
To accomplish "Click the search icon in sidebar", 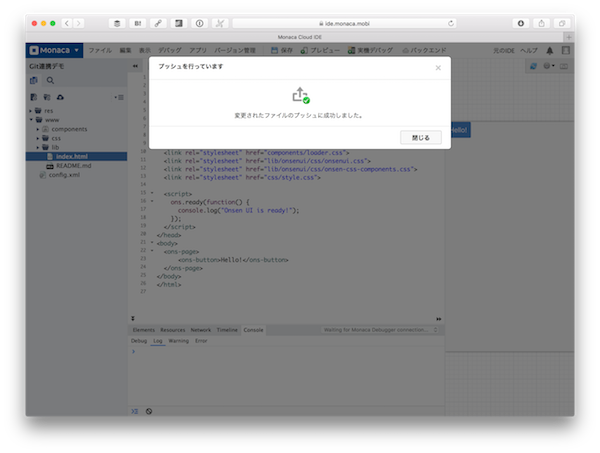I will [50, 80].
